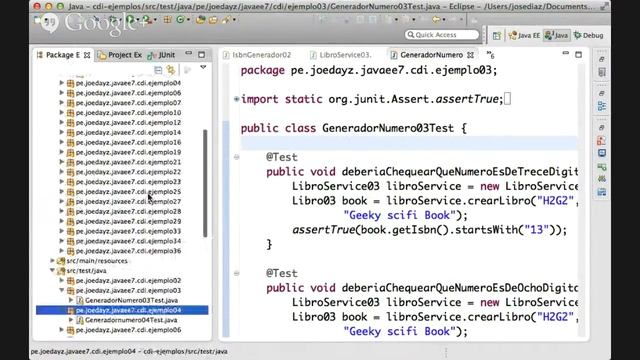Select GeneradorNumero03Test.java in the tree
The height and width of the screenshot is (360, 640).
[131, 300]
